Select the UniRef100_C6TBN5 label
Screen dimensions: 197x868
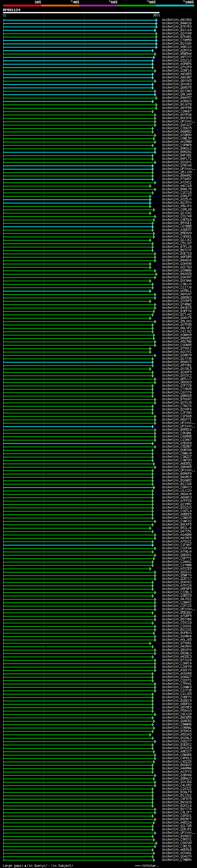[x=177, y=226]
